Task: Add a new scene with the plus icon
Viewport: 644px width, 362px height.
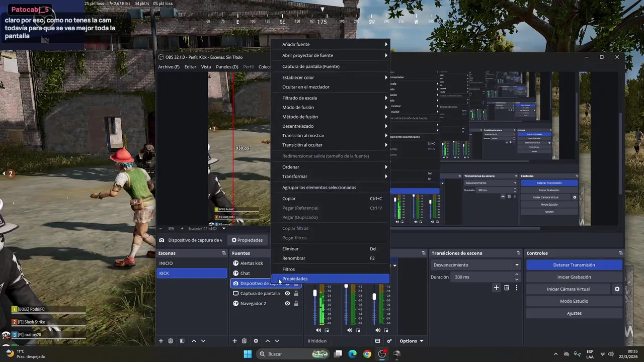Action: click(x=161, y=341)
